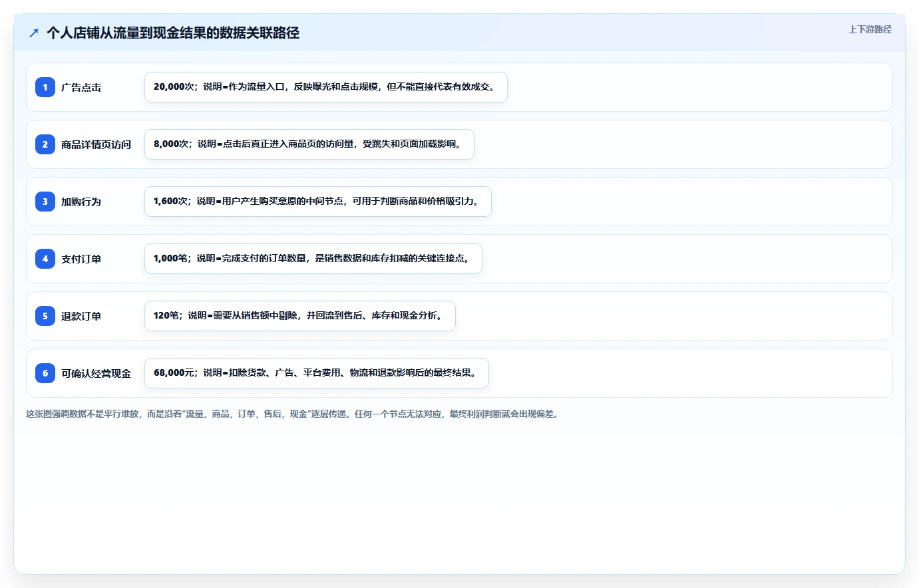
Task: Select step number 5 badge
Action: 45,316
